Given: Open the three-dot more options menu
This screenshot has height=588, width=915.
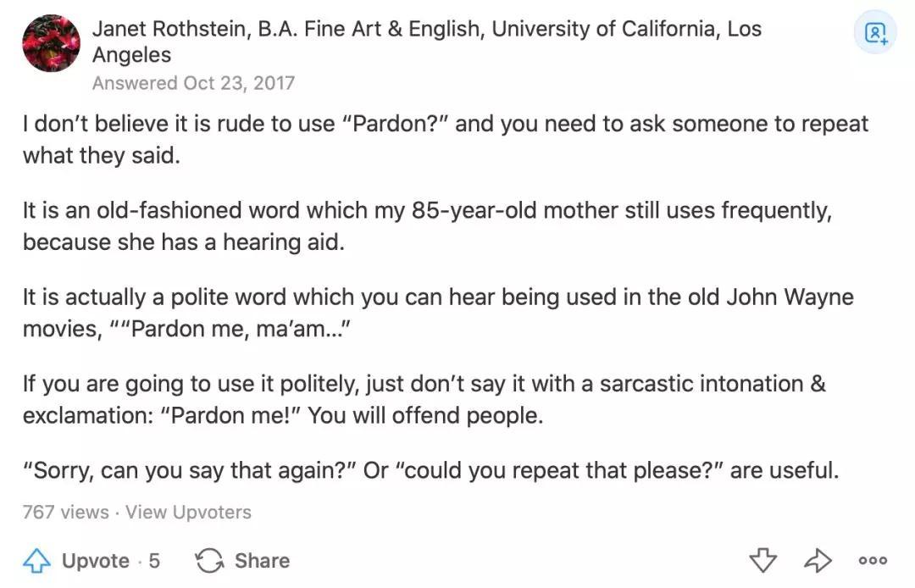Looking at the screenshot, I should point(873,560).
